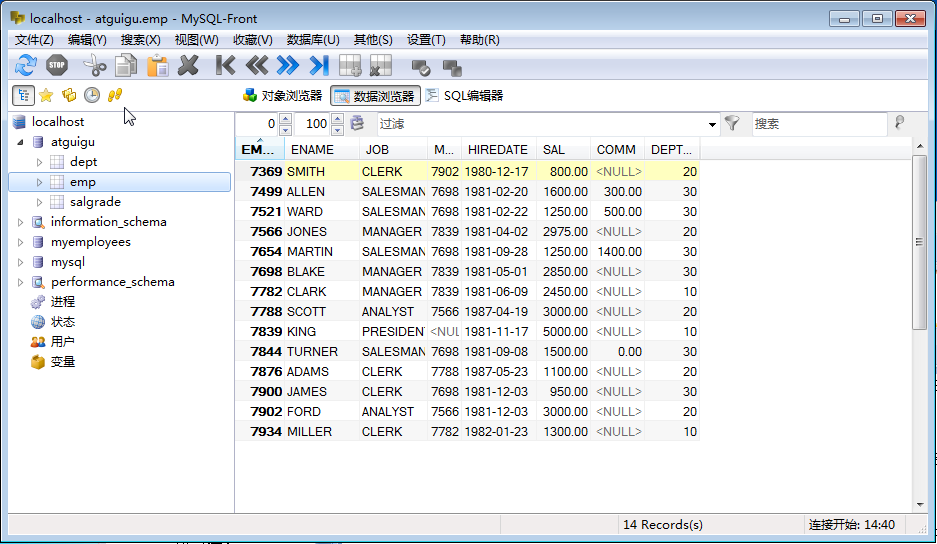
Task: Toggle the navigator tree view button
Action: [x=23, y=95]
